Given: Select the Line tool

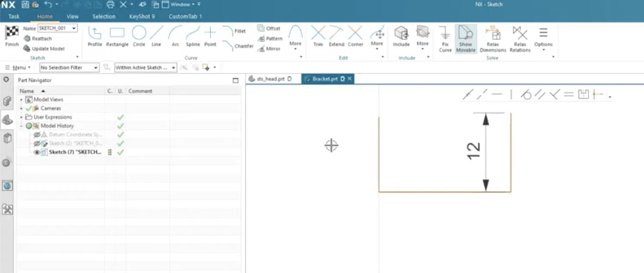Looking at the screenshot, I should pyautogui.click(x=157, y=36).
